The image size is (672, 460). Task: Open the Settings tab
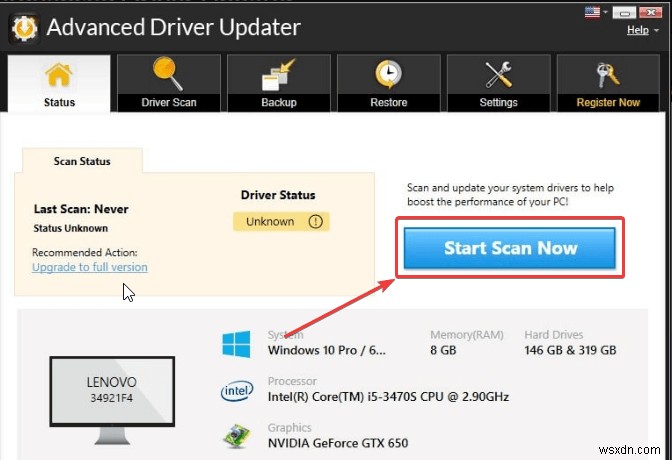[498, 84]
